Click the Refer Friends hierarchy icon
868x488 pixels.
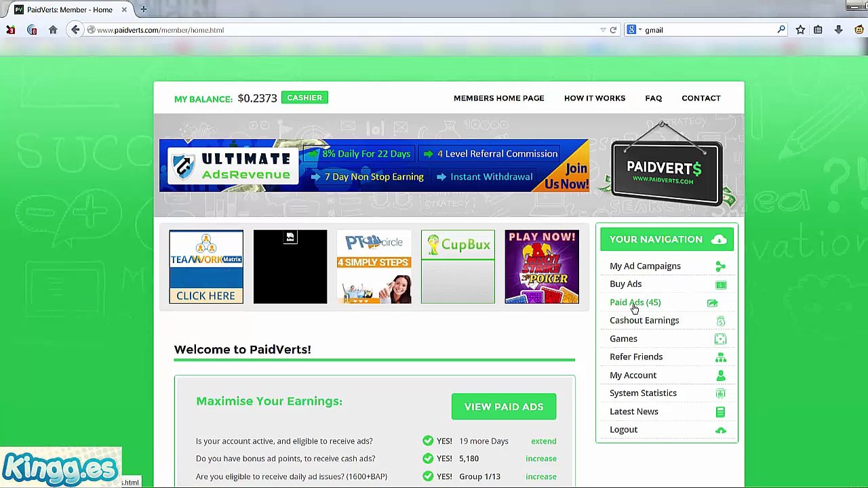pos(720,357)
